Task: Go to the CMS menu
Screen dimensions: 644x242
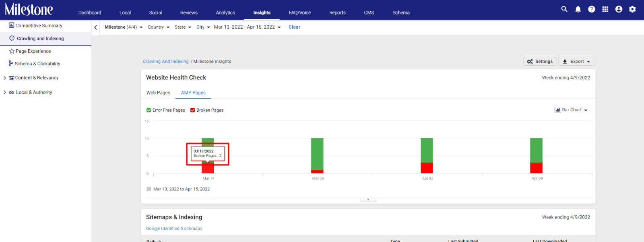Action: tap(369, 13)
